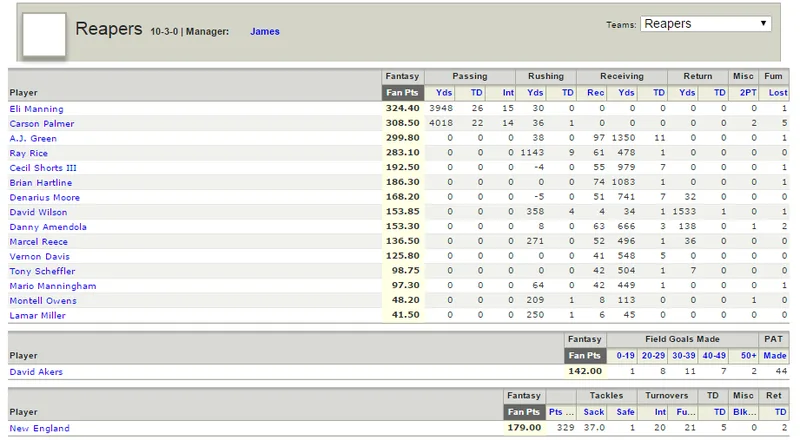This screenshot has width=800, height=440.
Task: Select Carson Palmer's 4018 passing yards
Action: [x=441, y=124]
